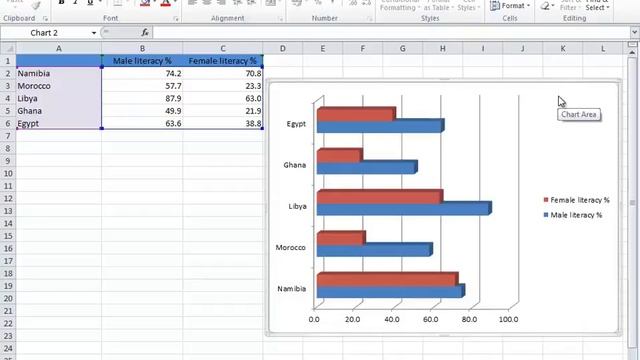The height and width of the screenshot is (360, 640).
Task: Select the cell with value 57.7
Action: [142, 86]
